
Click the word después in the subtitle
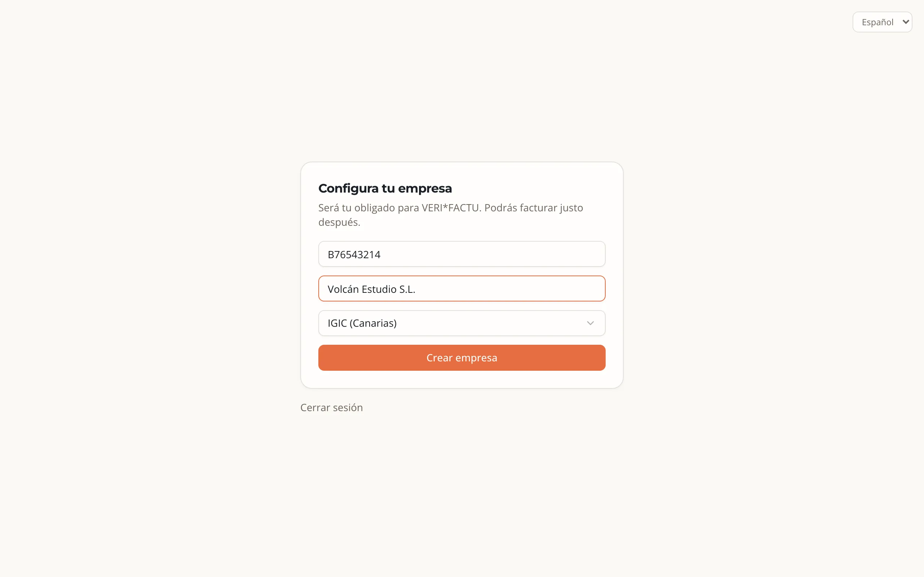click(x=338, y=222)
